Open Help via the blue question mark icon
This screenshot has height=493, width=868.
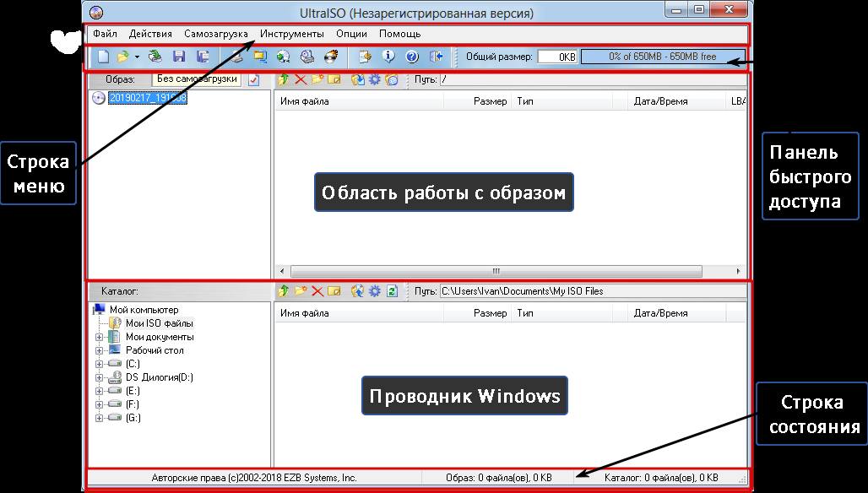(x=412, y=57)
